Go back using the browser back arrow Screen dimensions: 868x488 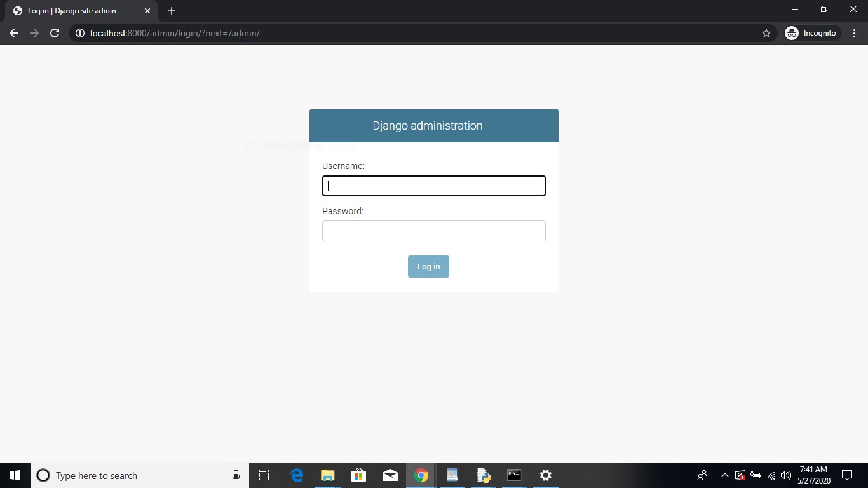[14, 33]
